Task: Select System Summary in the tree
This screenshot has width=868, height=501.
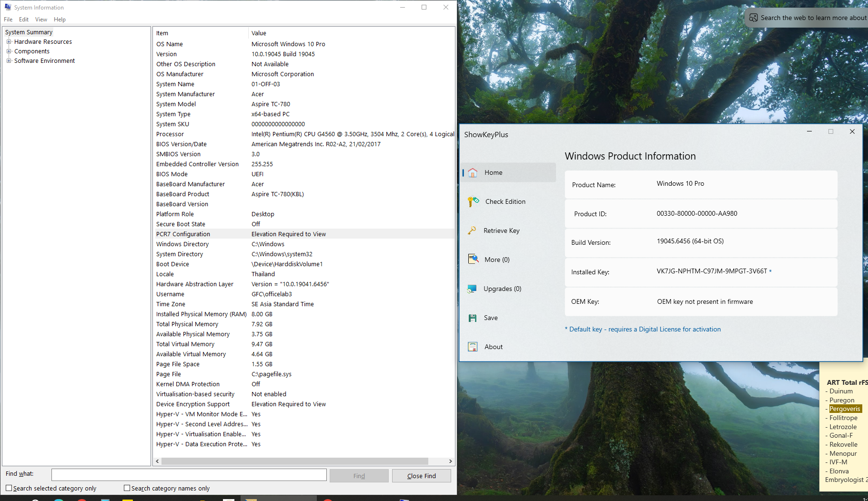Action: (x=29, y=32)
